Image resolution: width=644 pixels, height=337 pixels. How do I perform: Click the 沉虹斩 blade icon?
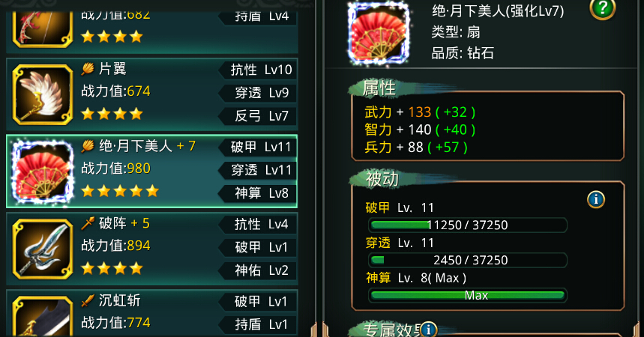(x=43, y=317)
